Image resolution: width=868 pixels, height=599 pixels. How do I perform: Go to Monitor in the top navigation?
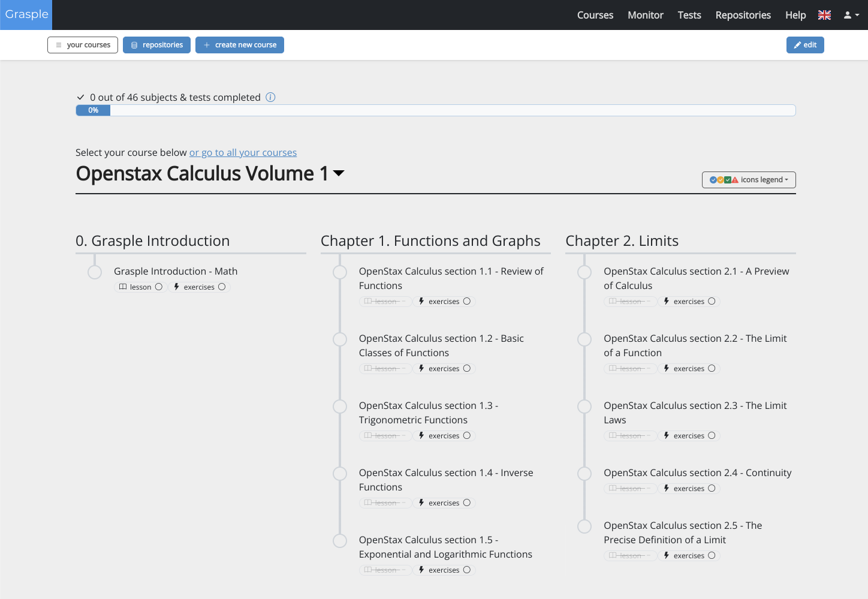(x=645, y=15)
